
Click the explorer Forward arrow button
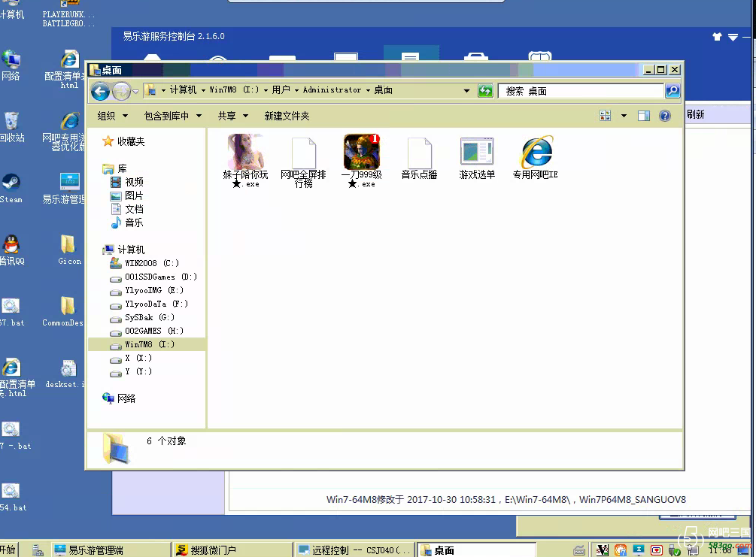tap(121, 91)
